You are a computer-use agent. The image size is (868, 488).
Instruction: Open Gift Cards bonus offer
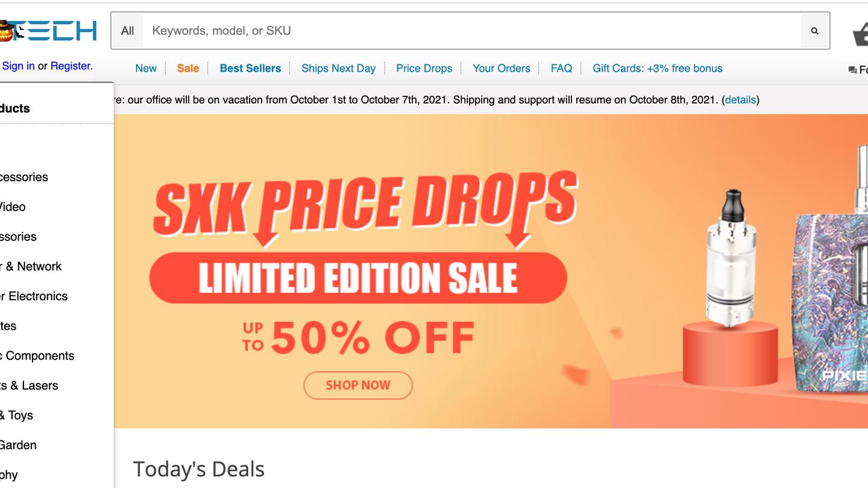(657, 68)
